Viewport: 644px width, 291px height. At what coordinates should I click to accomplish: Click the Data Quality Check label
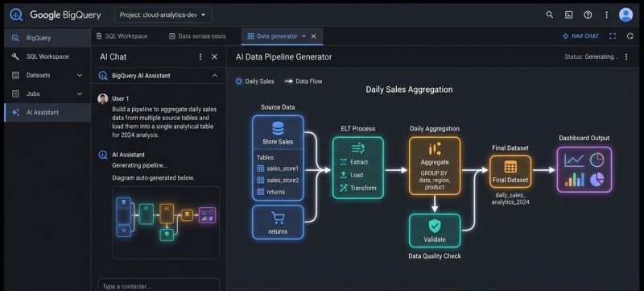pos(435,256)
